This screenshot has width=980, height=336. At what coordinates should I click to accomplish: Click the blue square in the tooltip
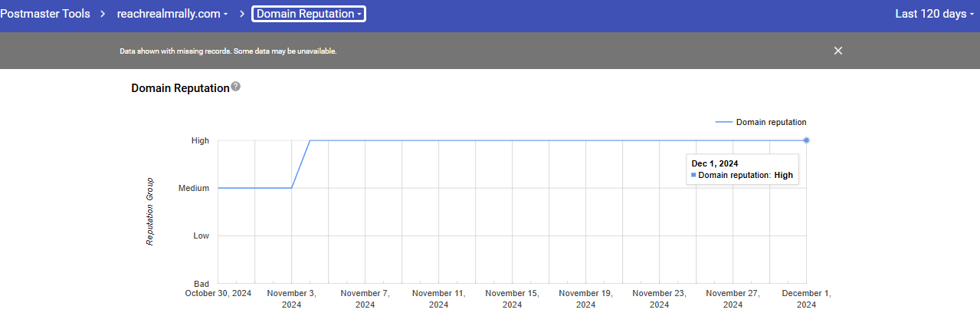693,176
